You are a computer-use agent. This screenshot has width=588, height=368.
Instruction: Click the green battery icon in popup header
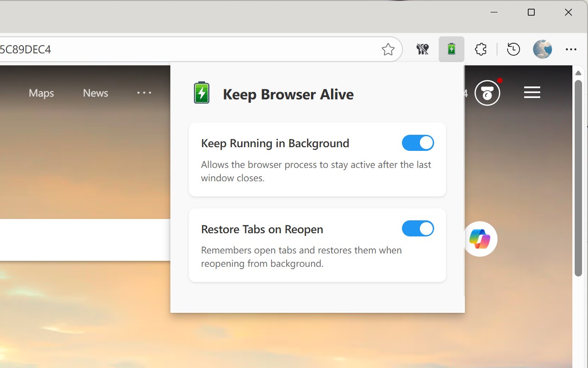201,92
